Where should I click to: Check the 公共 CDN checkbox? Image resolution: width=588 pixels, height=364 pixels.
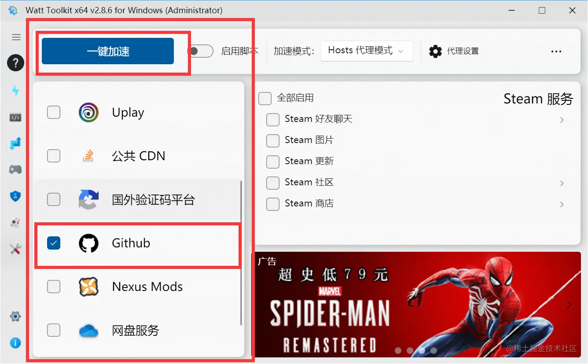point(54,156)
